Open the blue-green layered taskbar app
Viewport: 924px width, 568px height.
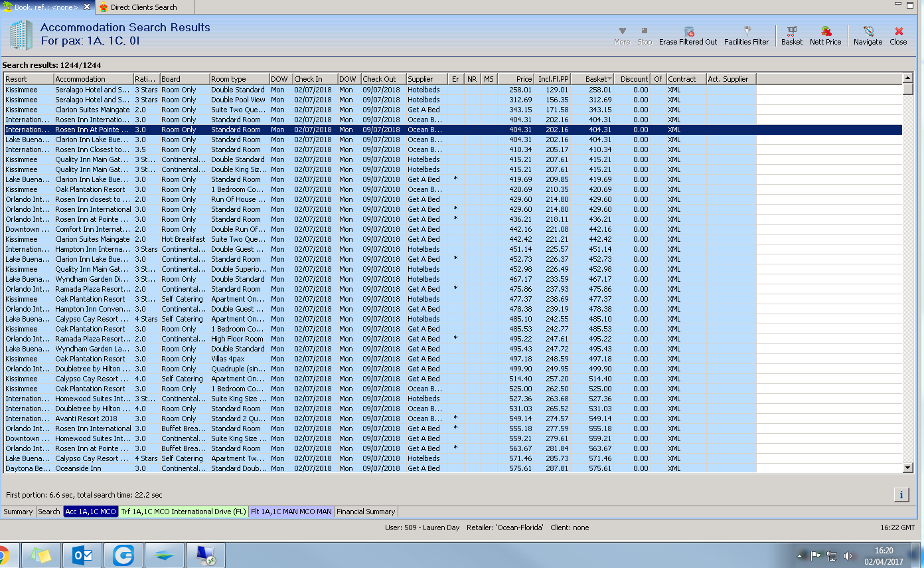(x=165, y=555)
